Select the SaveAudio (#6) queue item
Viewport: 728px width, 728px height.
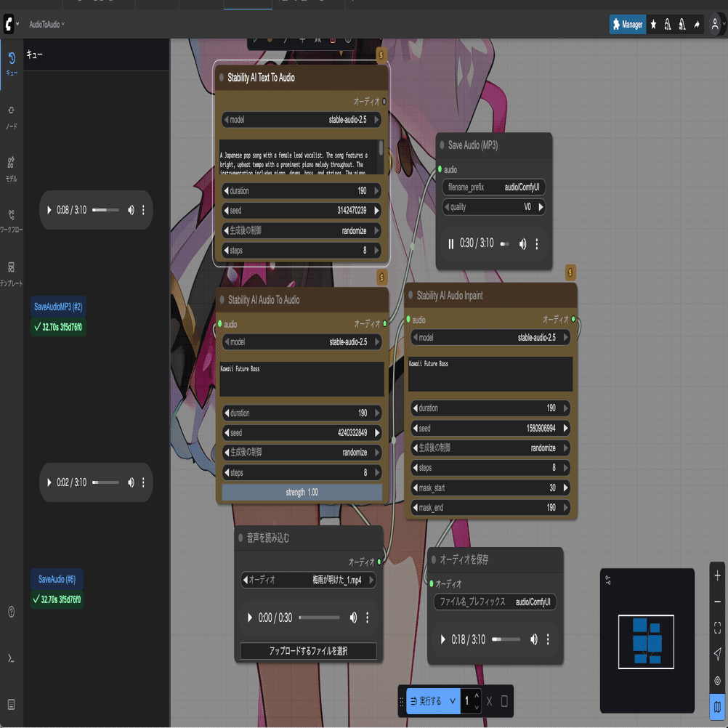tap(57, 579)
